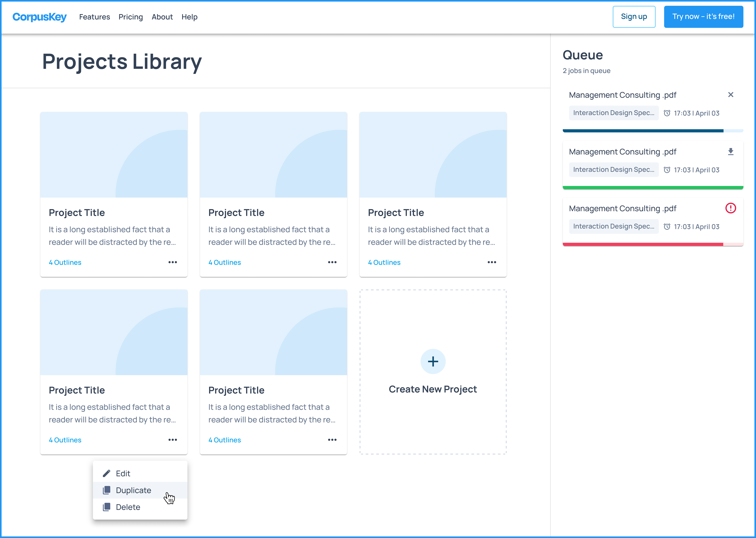756x538 pixels.
Task: Click the Project Title of top-middle card
Action: (236, 213)
